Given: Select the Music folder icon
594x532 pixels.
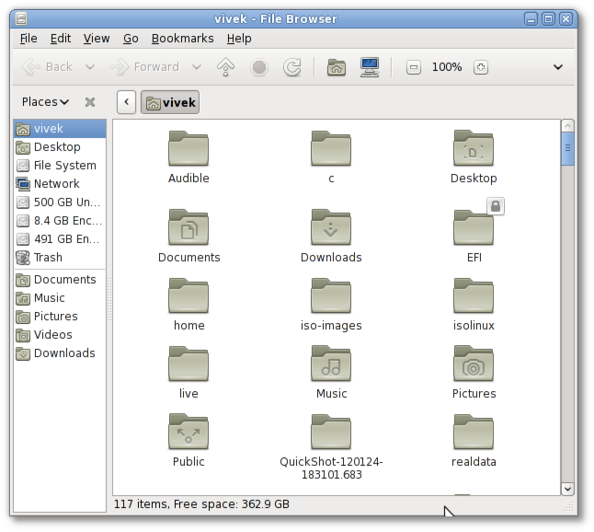Looking at the screenshot, I should point(331,364).
